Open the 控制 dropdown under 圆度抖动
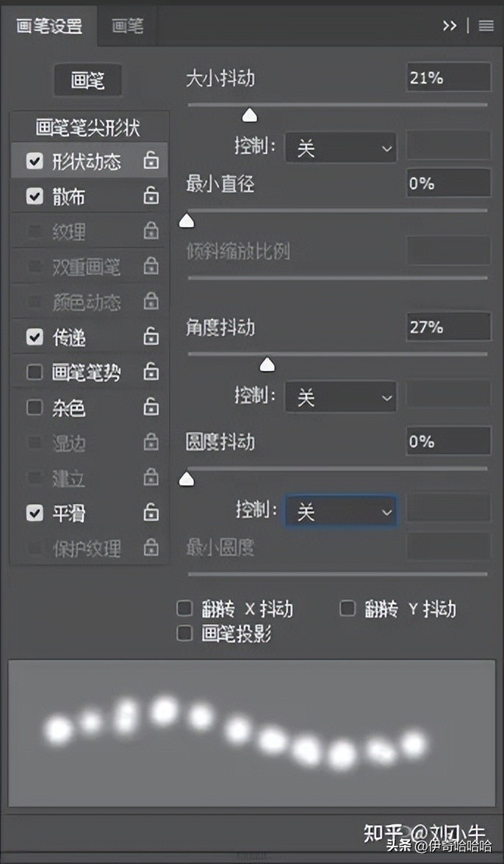The width and height of the screenshot is (504, 864). (x=340, y=511)
